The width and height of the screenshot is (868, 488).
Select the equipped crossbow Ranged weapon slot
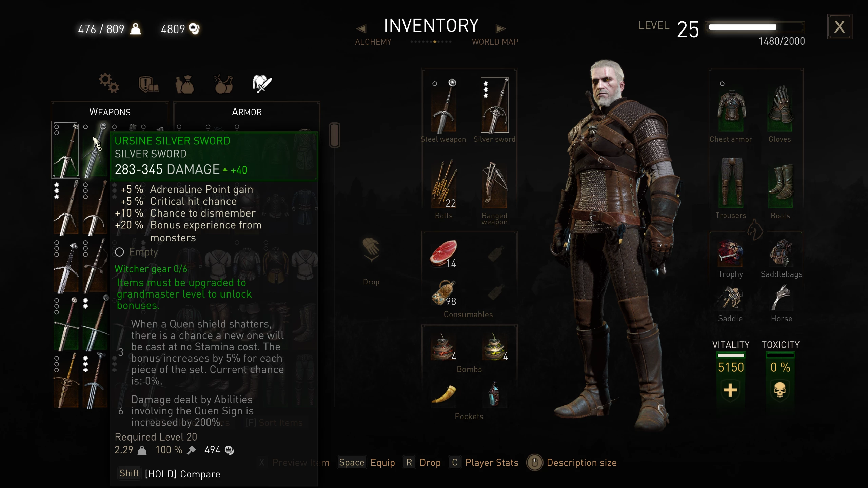pos(494,185)
